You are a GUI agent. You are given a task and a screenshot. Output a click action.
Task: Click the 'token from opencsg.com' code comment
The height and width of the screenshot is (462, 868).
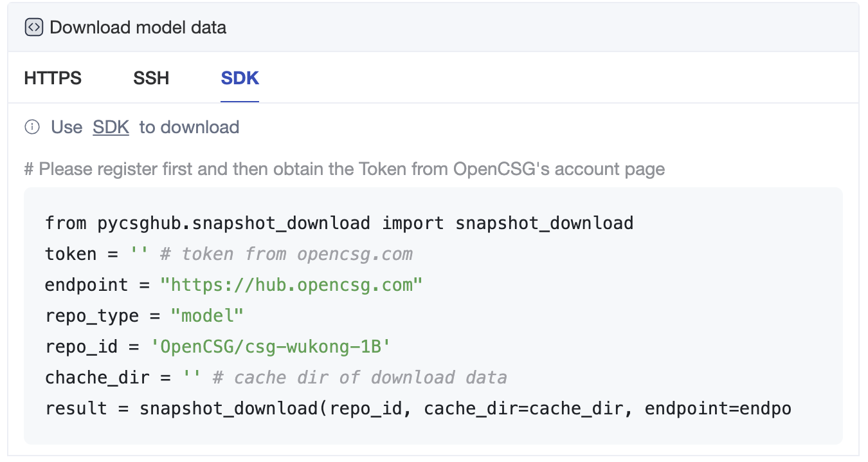[286, 254]
